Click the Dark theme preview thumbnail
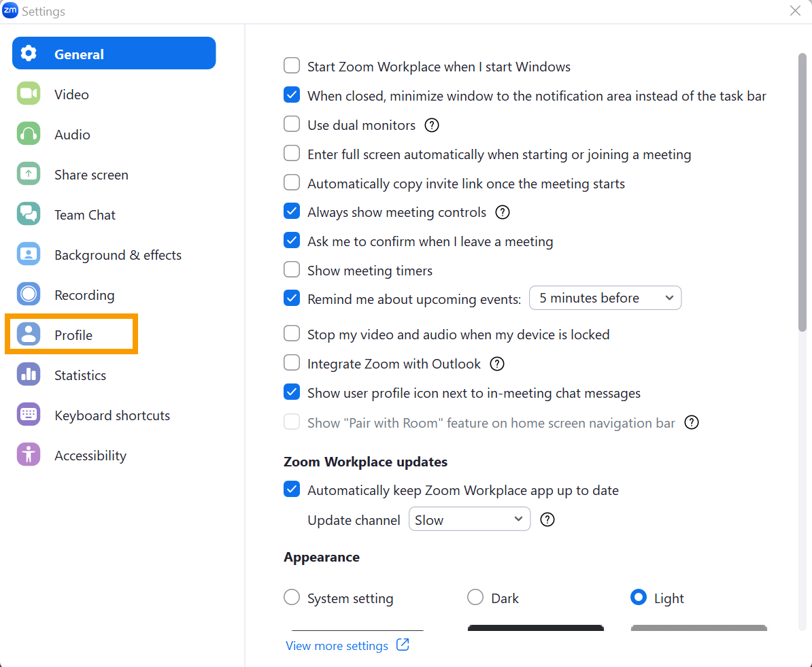The width and height of the screenshot is (812, 667). (x=535, y=628)
